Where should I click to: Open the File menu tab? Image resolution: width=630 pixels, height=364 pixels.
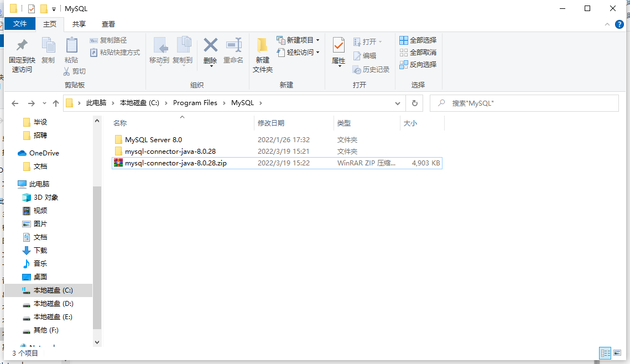(x=20, y=24)
